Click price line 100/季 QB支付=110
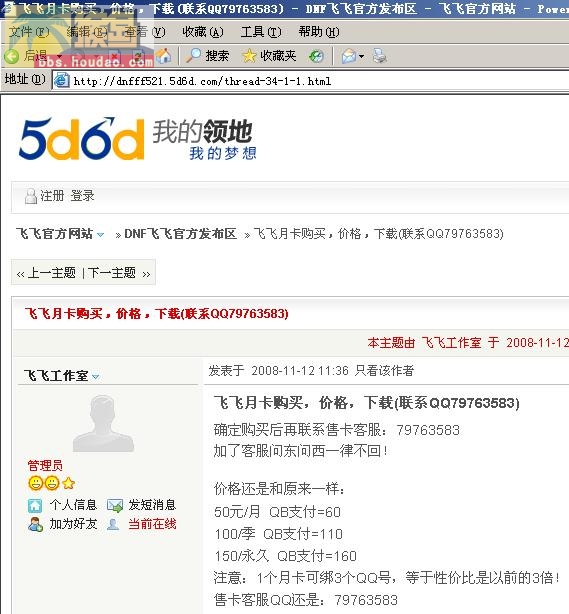This screenshot has height=614, width=569. (x=278, y=534)
